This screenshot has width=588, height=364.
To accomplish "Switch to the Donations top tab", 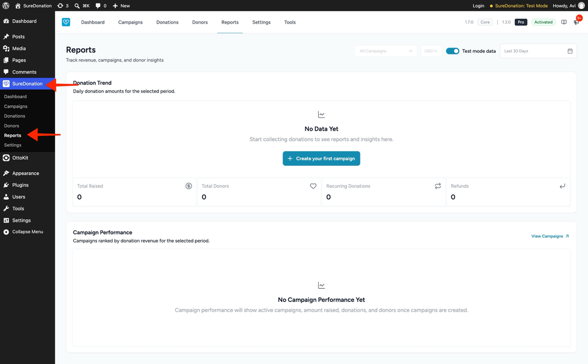I will pyautogui.click(x=167, y=22).
